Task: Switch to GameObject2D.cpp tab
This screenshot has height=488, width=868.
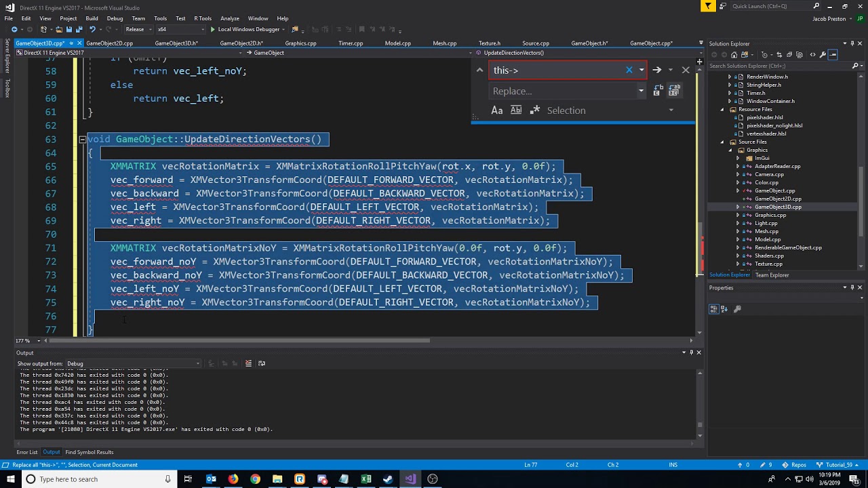Action: pyautogui.click(x=109, y=43)
